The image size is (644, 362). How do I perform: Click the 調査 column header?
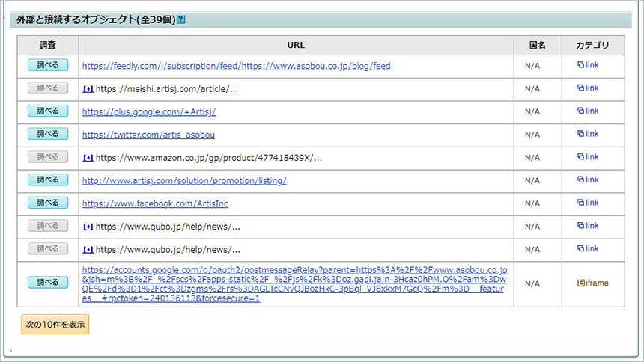coord(48,45)
